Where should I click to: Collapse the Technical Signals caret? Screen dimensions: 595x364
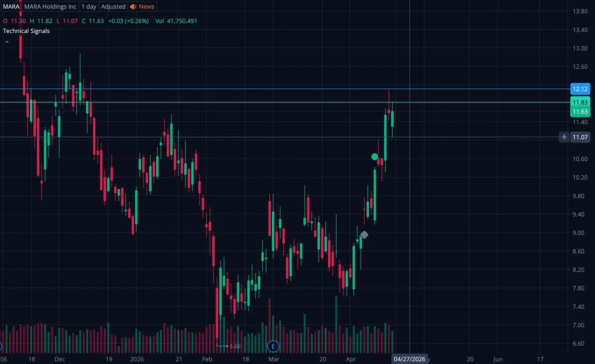pos(7,42)
